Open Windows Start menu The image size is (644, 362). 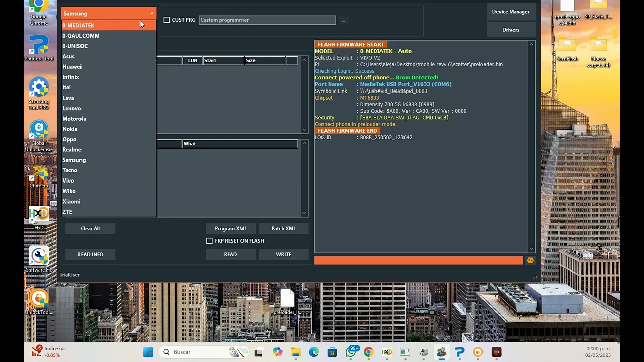(x=148, y=352)
